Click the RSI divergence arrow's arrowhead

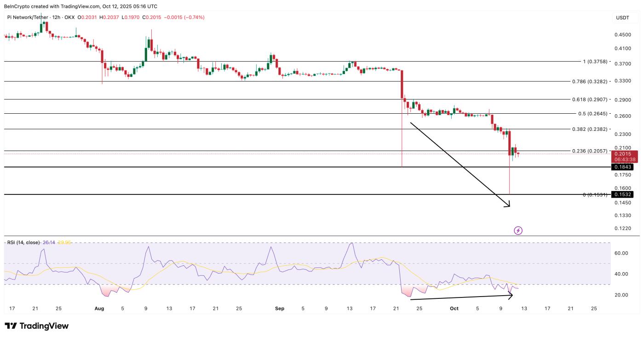click(x=511, y=295)
